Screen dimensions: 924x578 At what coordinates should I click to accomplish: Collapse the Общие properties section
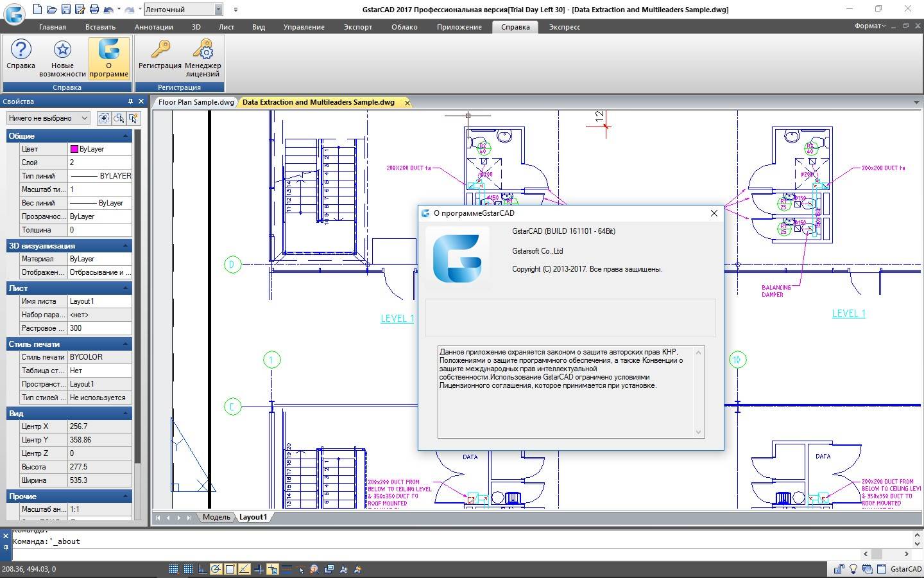pos(125,136)
